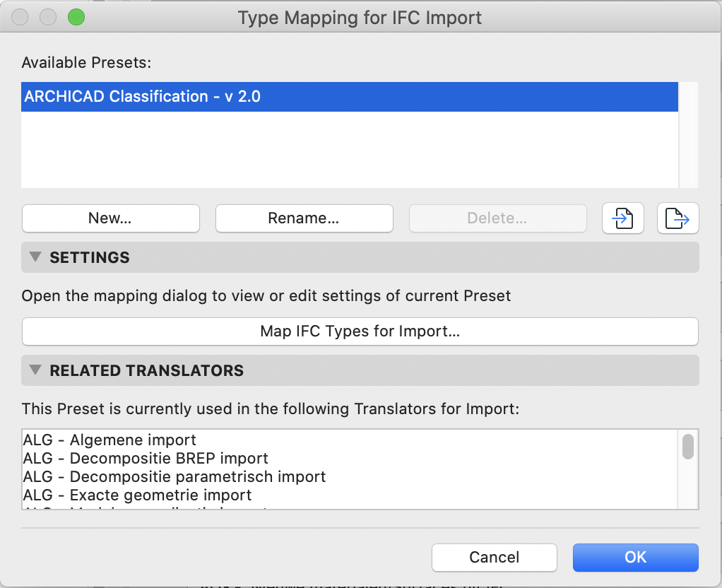Viewport: 722px width, 588px height.
Task: Select ARCHICAD Classification - v 2.0 preset
Action: [x=350, y=97]
